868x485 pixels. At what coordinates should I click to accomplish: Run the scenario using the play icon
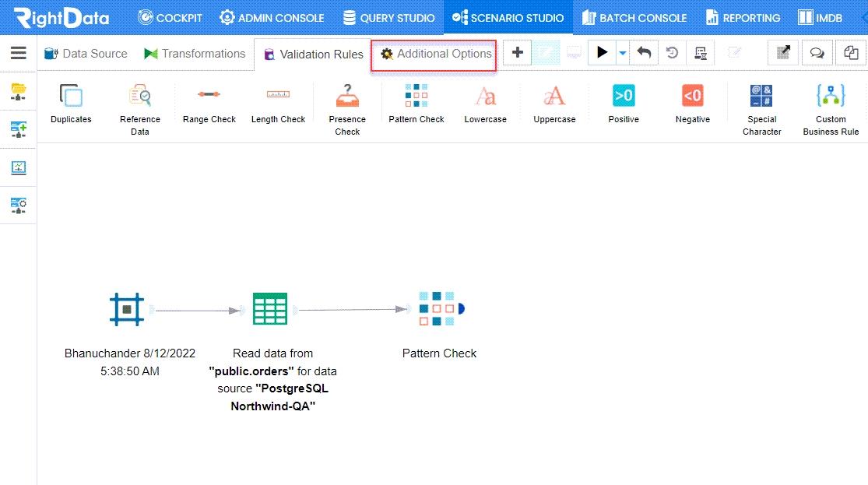601,52
